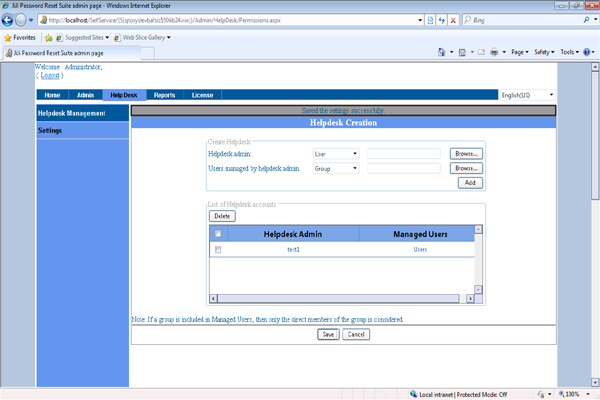Viewport: 600px width, 400px height.
Task: Go to the Admin navigation tab
Action: coord(85,95)
